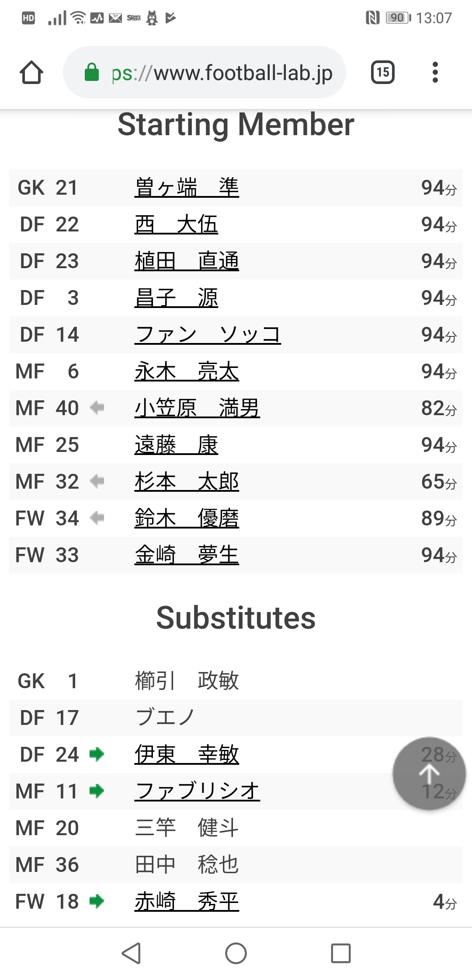Open player link 西 大伍

click(x=176, y=224)
